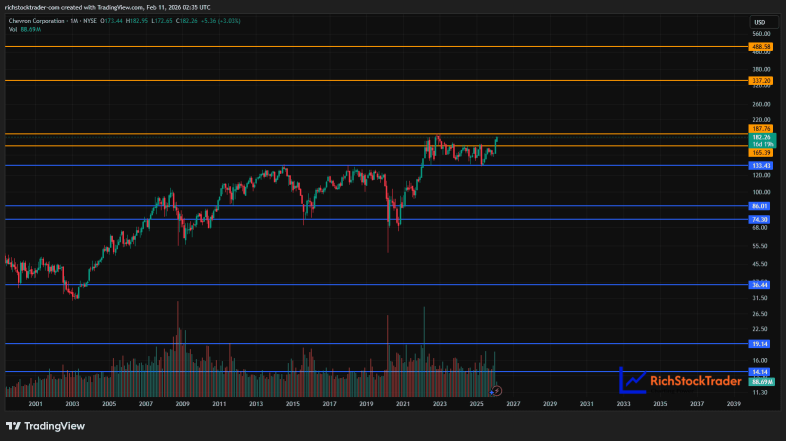786x441 pixels.
Task: Click the 380.00 price axis tick
Action: point(760,70)
